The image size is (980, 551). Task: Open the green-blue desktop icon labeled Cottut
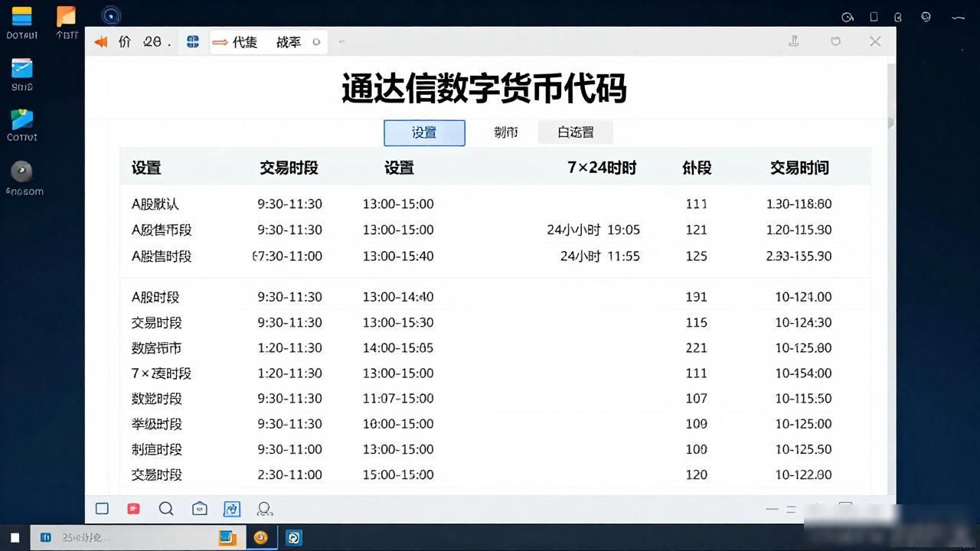click(21, 119)
